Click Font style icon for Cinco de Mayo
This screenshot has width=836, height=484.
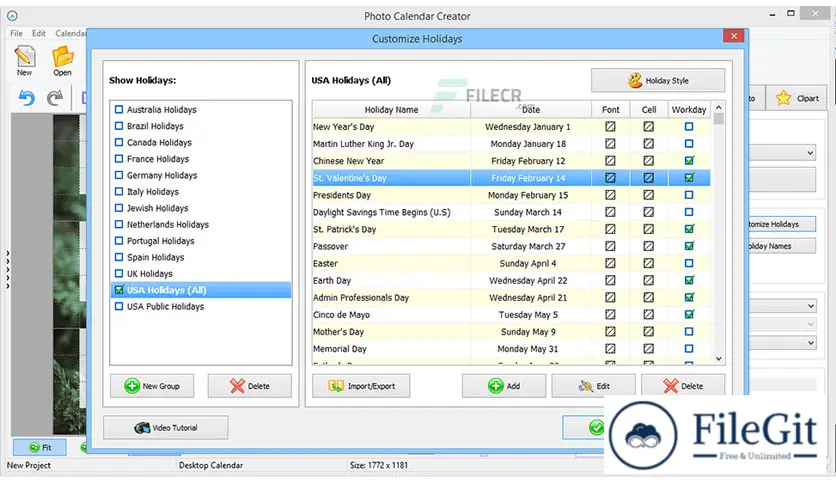pos(610,314)
